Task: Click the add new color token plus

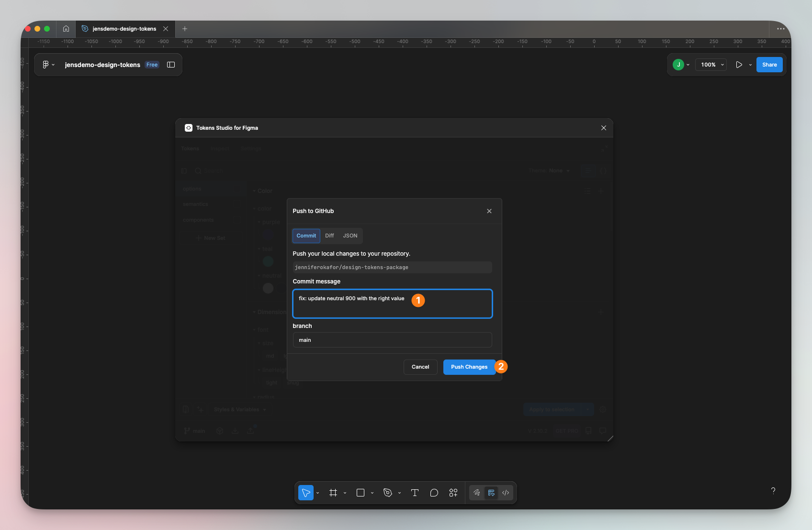Action: pyautogui.click(x=601, y=191)
